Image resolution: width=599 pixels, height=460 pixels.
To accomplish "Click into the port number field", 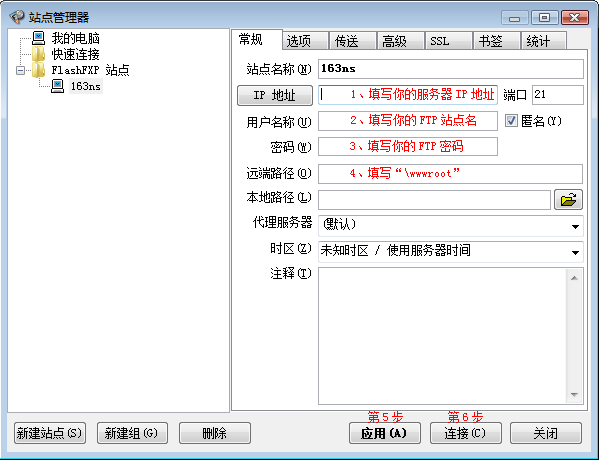I will (x=558, y=95).
